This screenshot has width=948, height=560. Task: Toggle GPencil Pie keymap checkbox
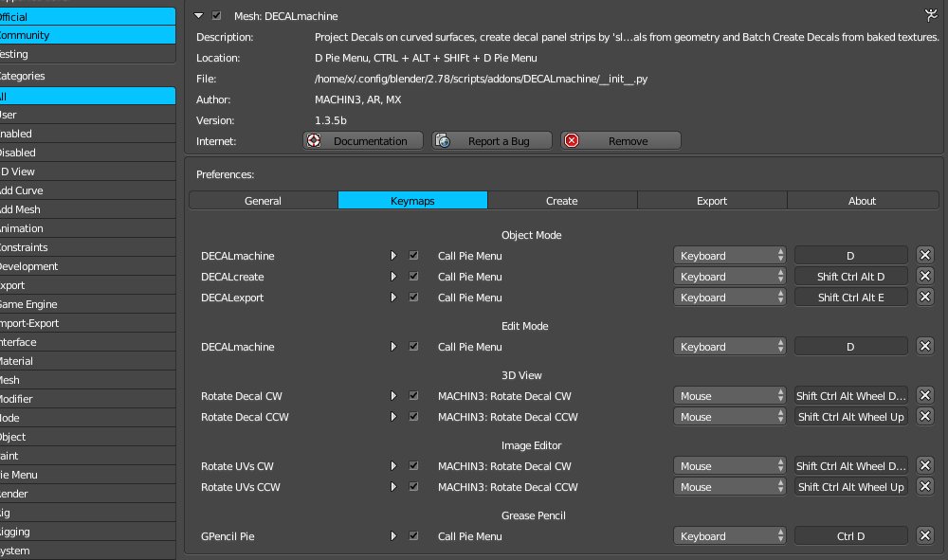pyautogui.click(x=413, y=535)
